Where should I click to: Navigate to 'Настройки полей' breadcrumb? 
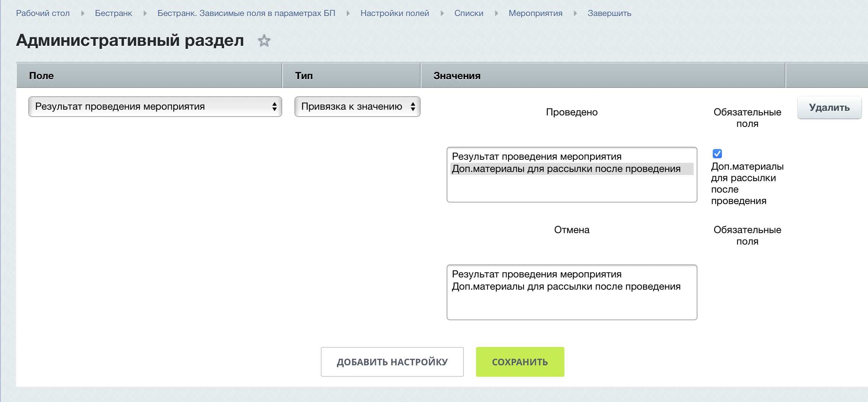[395, 13]
